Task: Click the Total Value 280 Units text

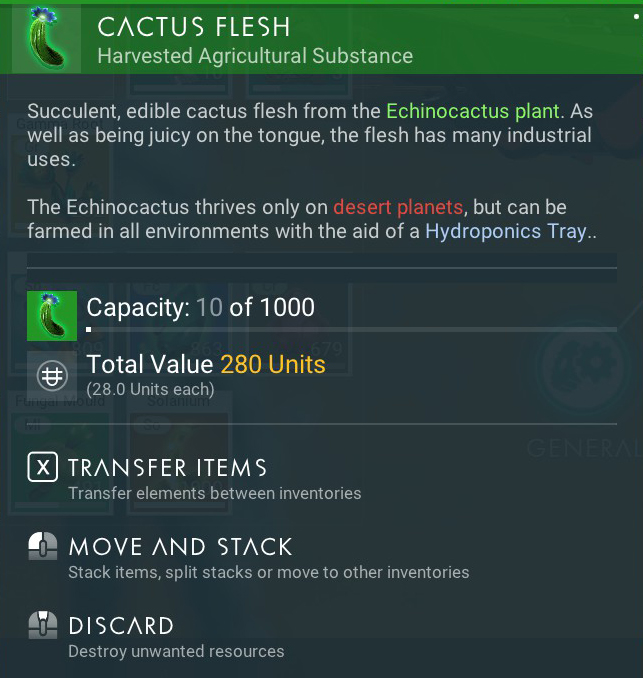Action: pos(206,364)
